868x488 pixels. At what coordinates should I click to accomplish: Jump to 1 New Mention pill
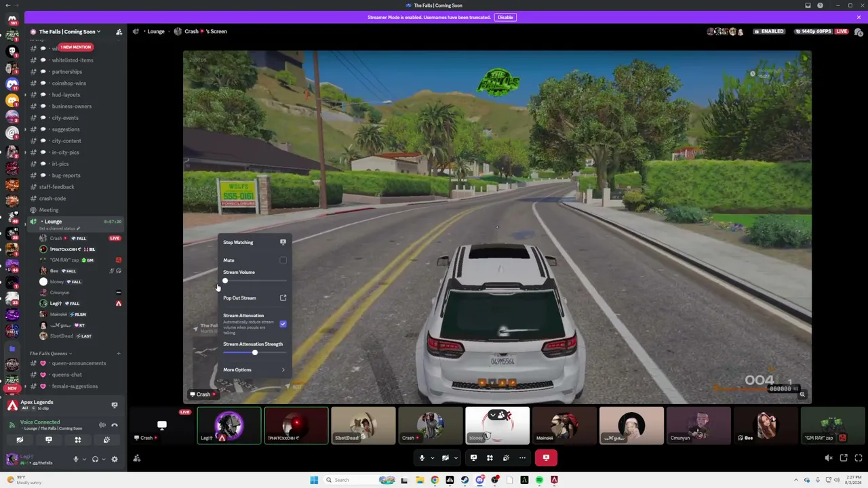(76, 47)
